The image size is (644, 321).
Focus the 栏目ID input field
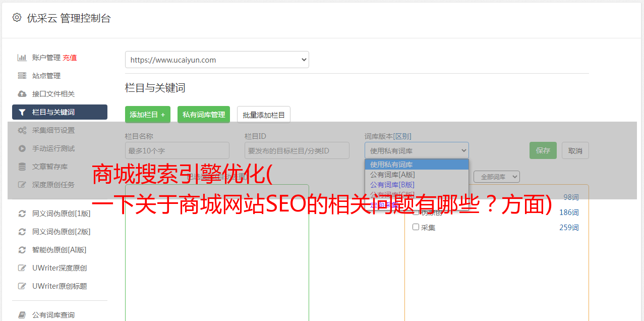pyautogui.click(x=297, y=150)
